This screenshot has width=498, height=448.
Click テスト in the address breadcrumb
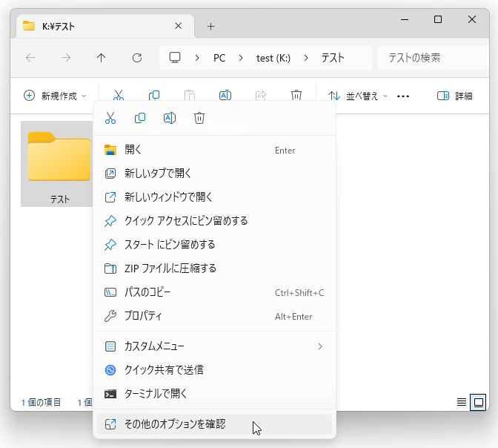(333, 58)
